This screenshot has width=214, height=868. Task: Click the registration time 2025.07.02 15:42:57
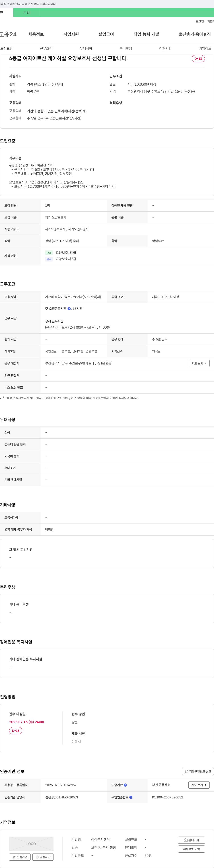coord(61,785)
